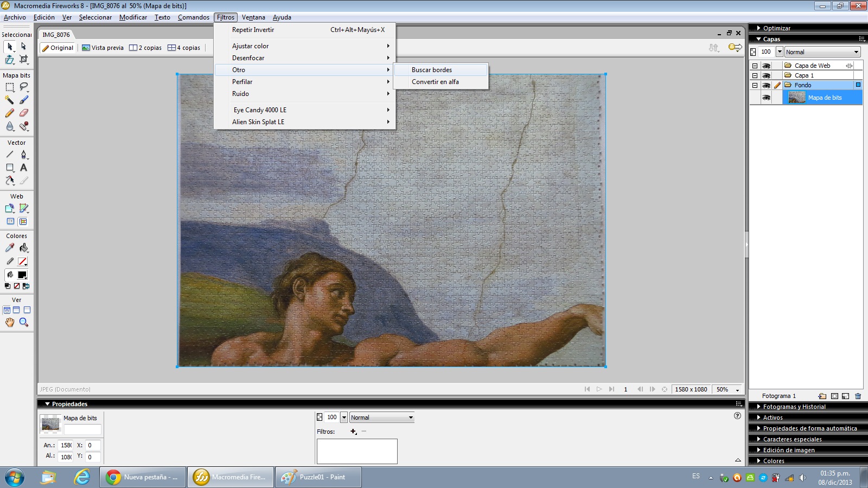This screenshot has height=488, width=868.
Task: Select the Subselection tool
Action: 23,47
